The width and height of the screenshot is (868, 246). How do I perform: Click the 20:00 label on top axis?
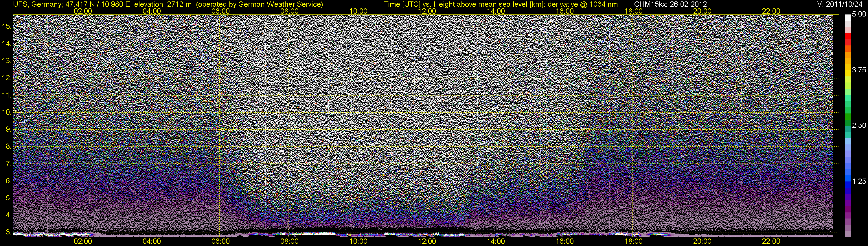pos(702,11)
